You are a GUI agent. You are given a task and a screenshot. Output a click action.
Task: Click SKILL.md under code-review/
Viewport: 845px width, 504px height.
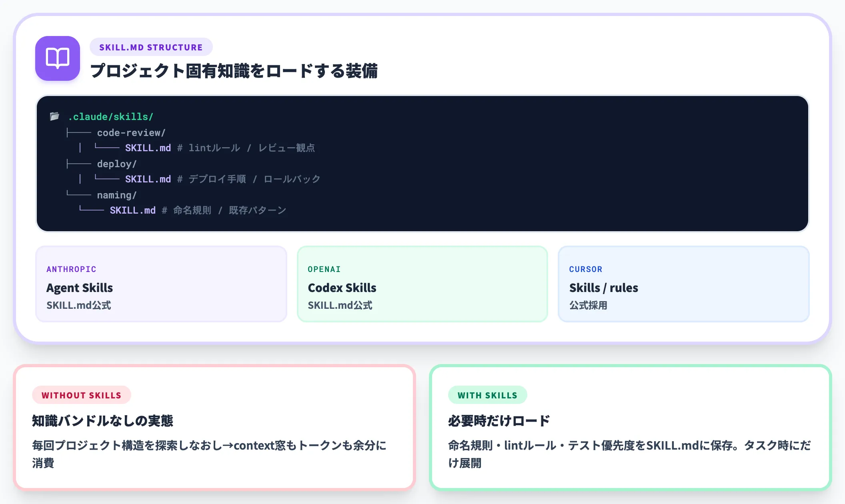(148, 148)
